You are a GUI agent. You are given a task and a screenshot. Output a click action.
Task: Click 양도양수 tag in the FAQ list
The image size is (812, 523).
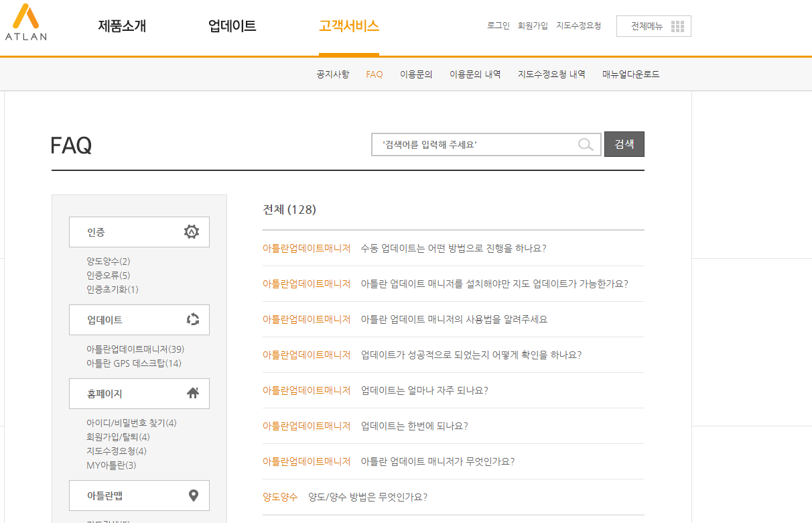click(x=280, y=497)
